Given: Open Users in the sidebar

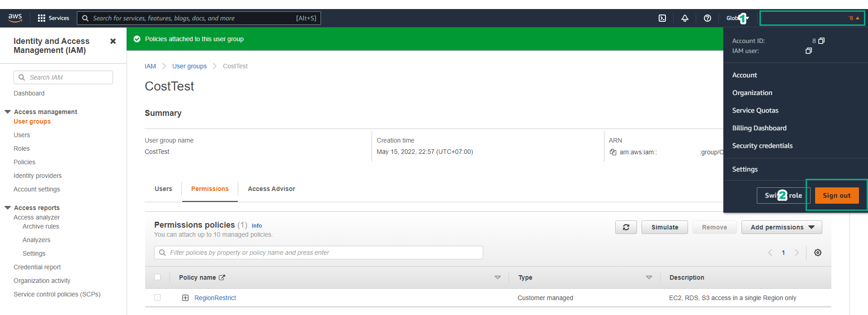Looking at the screenshot, I should point(22,135).
